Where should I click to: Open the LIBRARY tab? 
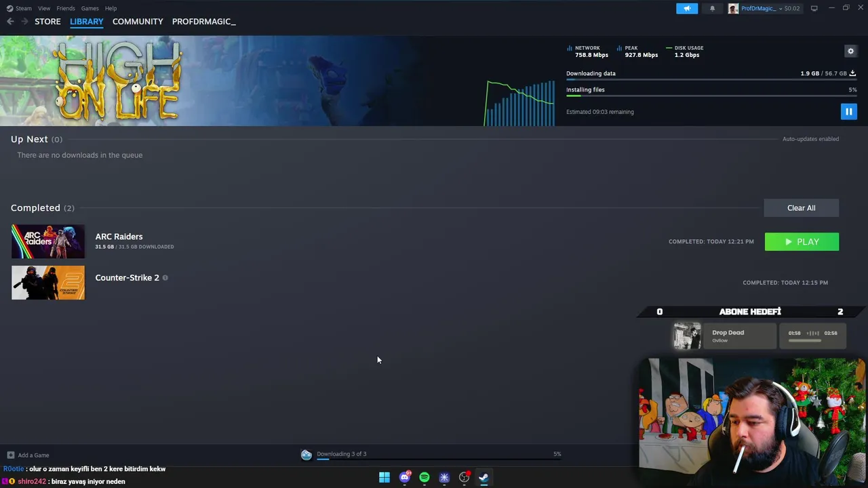point(87,22)
